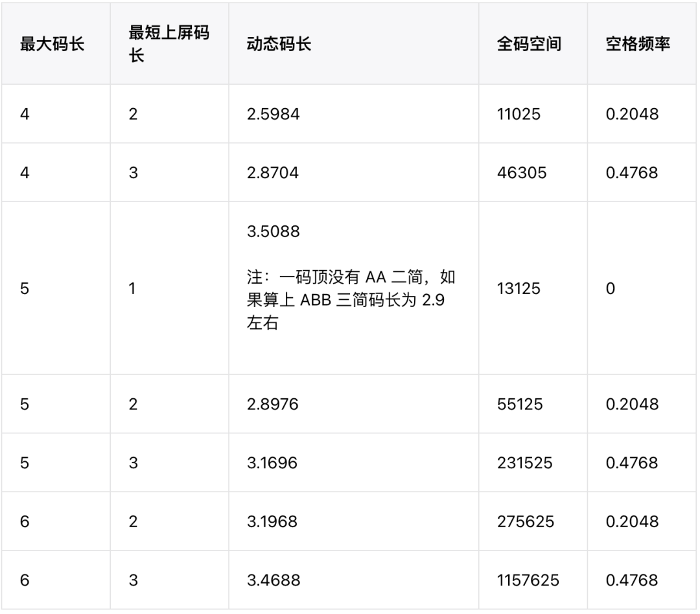The height and width of the screenshot is (614, 700).
Task: Click the 动态码长 value 3.1696
Action: point(272,462)
